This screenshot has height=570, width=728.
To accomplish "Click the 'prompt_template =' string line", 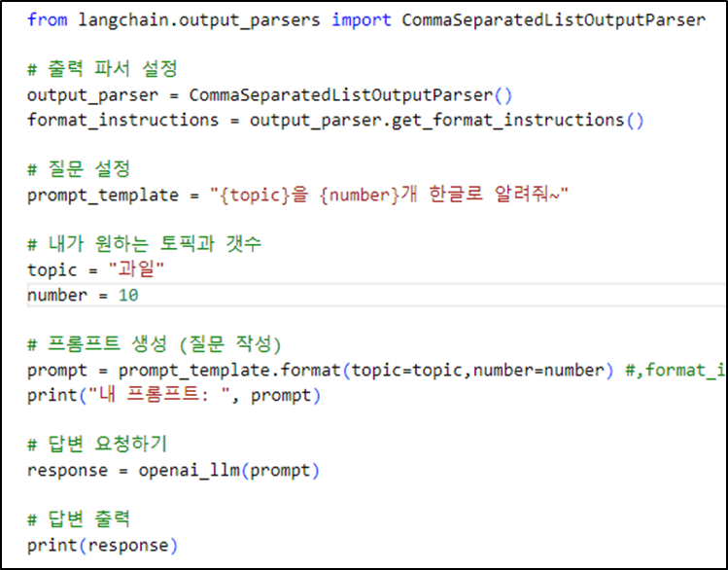I will [297, 195].
